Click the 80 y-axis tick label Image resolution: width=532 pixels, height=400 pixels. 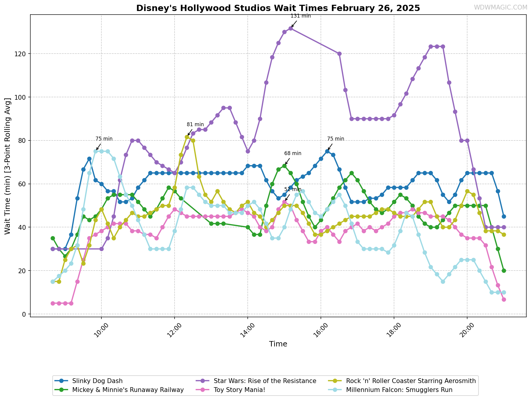(x=23, y=140)
